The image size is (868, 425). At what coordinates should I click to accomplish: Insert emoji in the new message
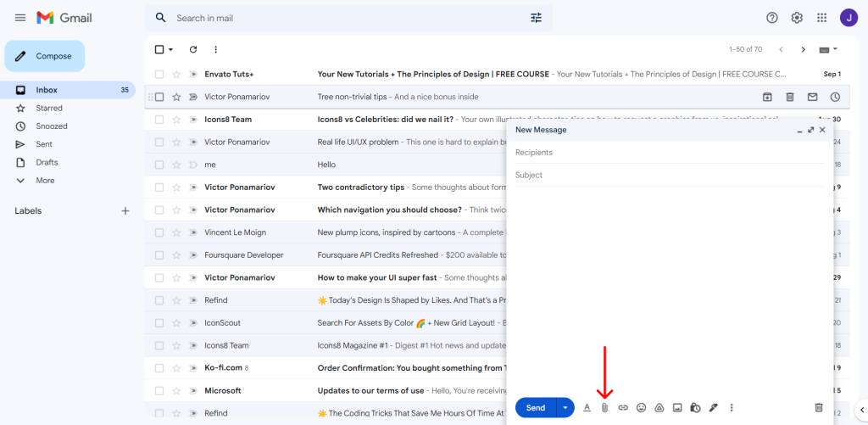(641, 408)
